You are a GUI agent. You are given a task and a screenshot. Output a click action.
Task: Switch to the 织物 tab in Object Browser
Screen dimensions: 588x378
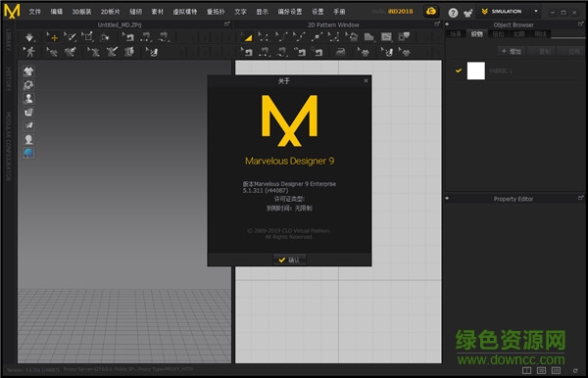pos(476,34)
